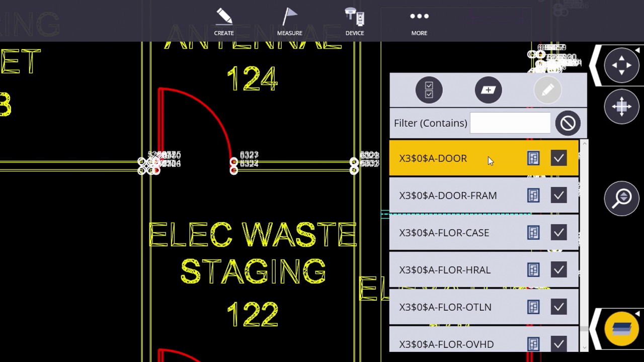
Task: Click the zoom extents crosshair button
Action: point(622,107)
